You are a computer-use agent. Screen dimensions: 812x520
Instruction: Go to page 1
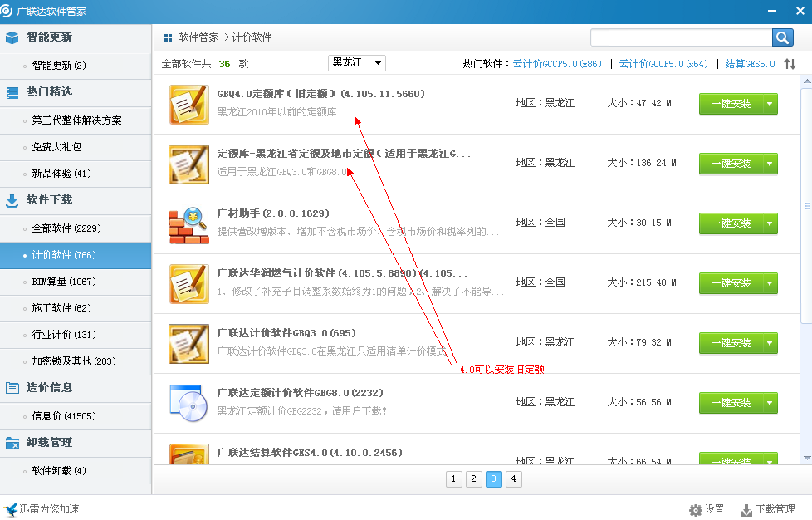click(x=453, y=479)
